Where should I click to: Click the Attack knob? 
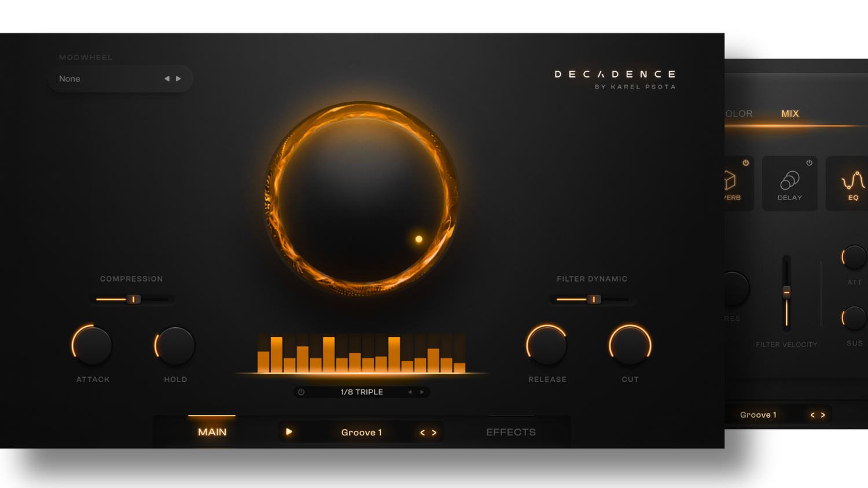pyautogui.click(x=93, y=346)
